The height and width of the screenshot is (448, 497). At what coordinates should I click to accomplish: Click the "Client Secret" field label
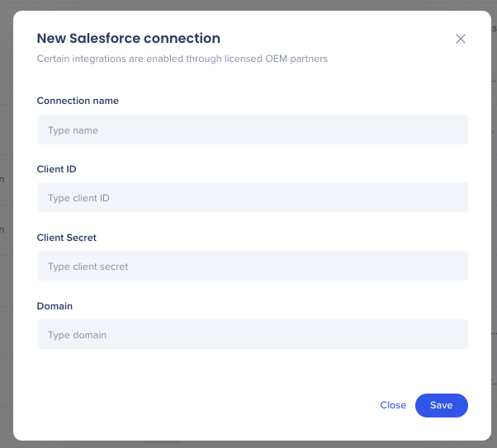pyautogui.click(x=67, y=238)
